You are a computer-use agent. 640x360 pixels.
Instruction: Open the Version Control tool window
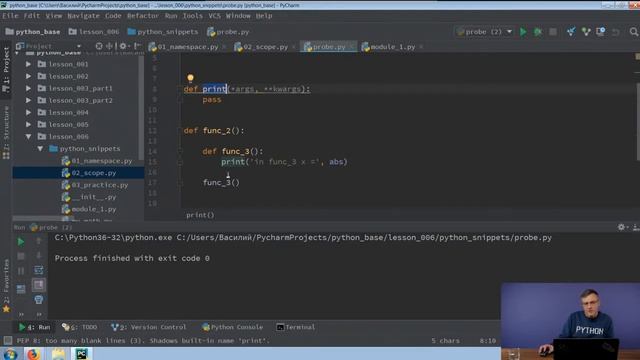(x=149, y=327)
